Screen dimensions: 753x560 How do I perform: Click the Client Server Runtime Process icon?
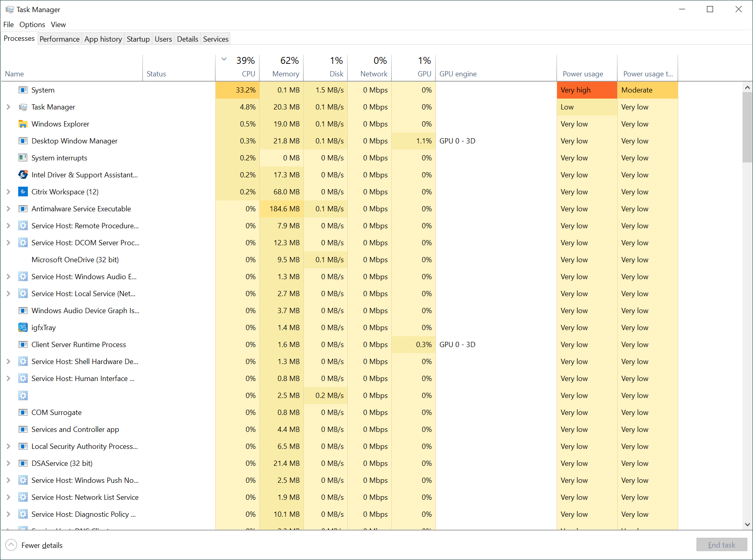point(23,345)
